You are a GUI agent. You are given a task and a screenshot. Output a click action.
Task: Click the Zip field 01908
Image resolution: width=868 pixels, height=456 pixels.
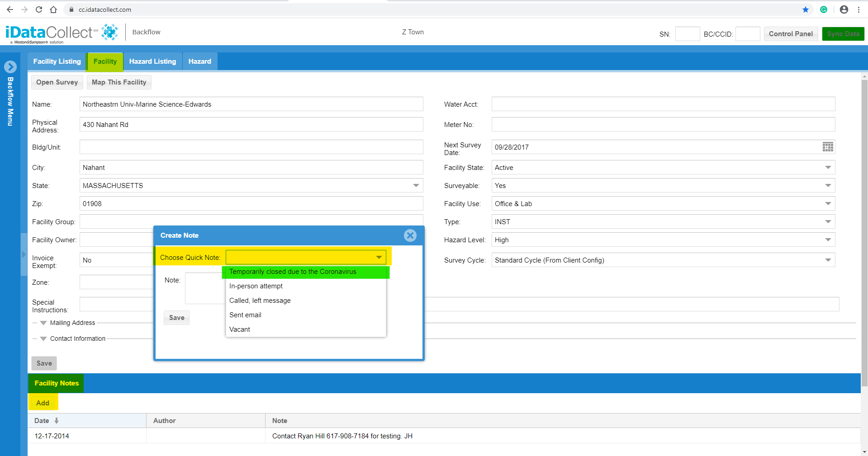click(x=251, y=204)
